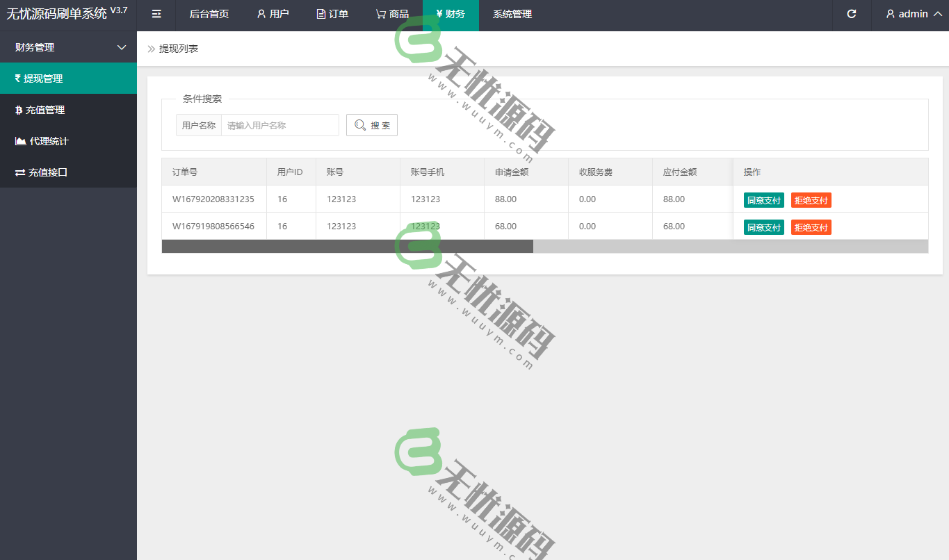Click the magnifier search button
The image size is (949, 560).
[372, 125]
